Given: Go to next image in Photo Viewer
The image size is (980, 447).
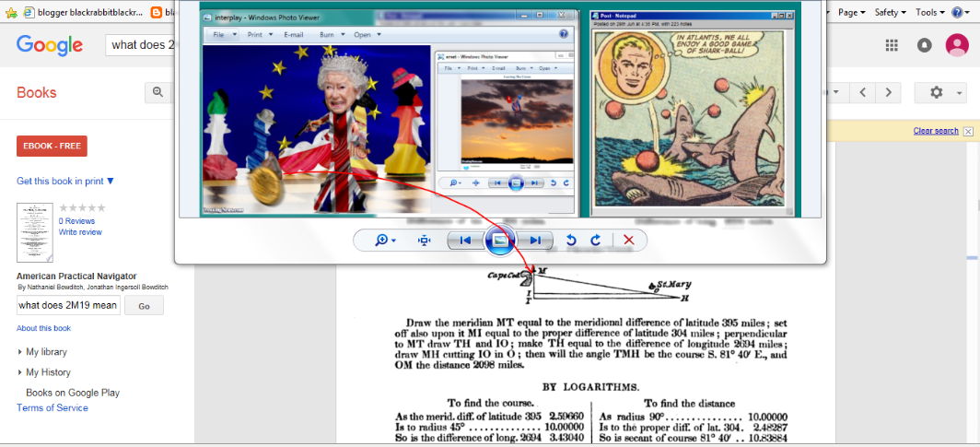Looking at the screenshot, I should coord(534,240).
